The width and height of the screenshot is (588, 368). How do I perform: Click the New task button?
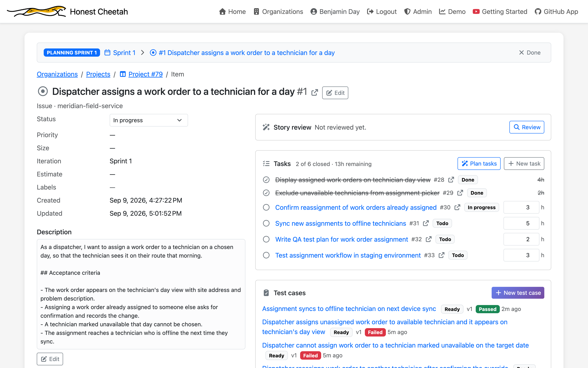tap(524, 164)
